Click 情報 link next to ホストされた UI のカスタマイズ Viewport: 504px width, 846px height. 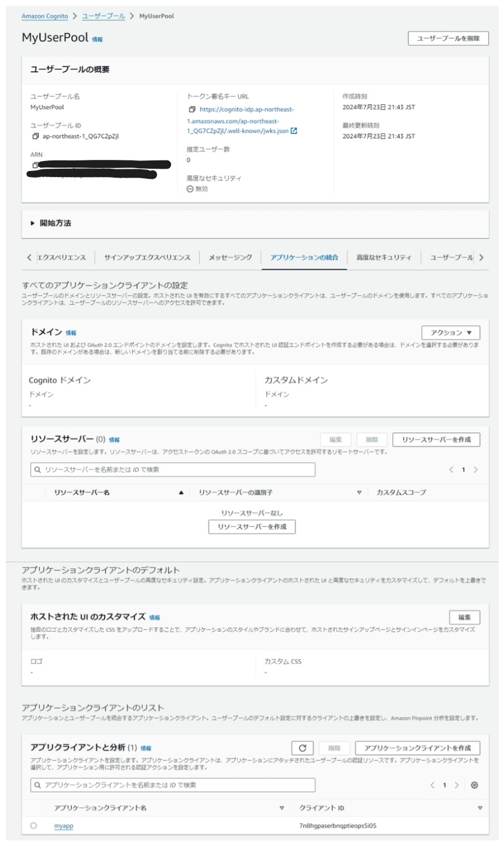(154, 618)
